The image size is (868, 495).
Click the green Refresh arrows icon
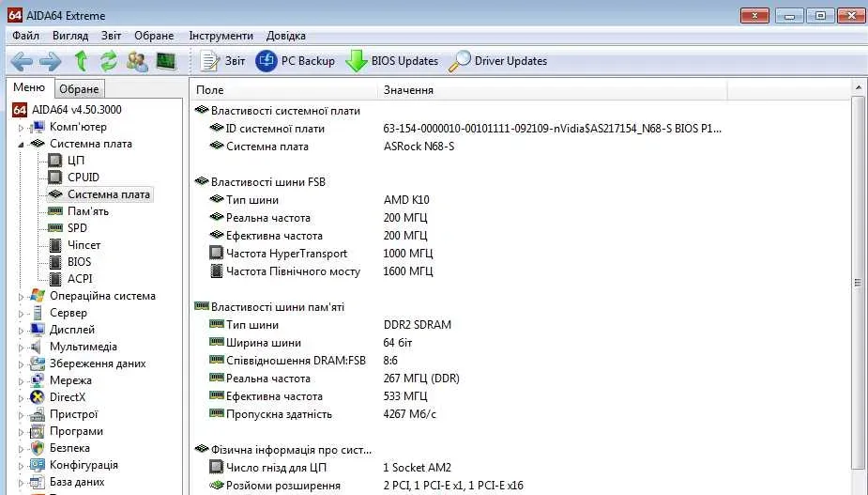pos(109,61)
